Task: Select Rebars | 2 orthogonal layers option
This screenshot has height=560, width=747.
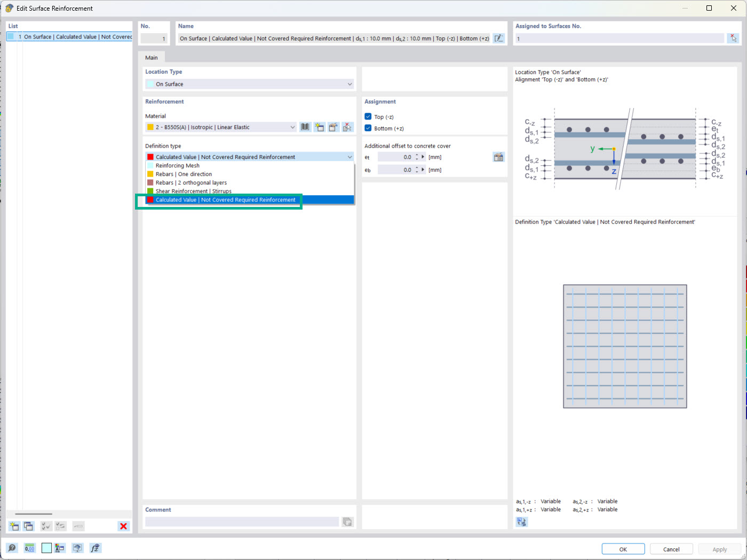Action: (x=250, y=182)
